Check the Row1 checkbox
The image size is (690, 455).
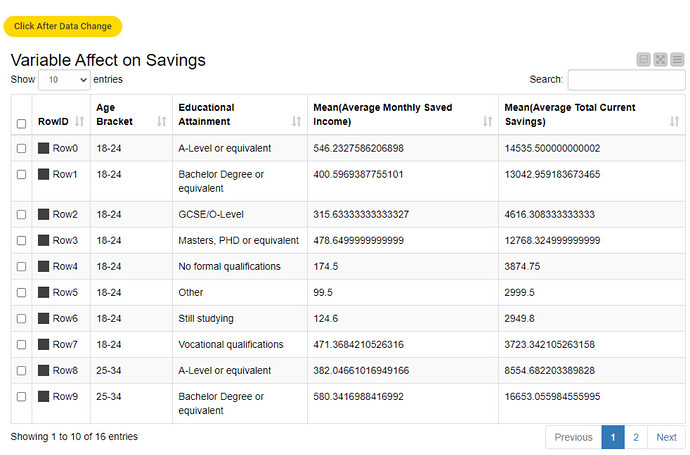point(21,175)
